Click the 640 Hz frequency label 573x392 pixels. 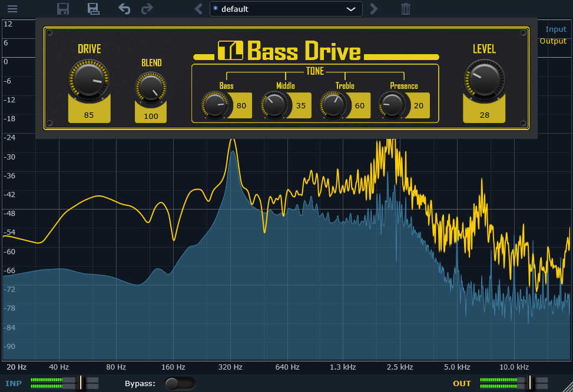coord(287,367)
